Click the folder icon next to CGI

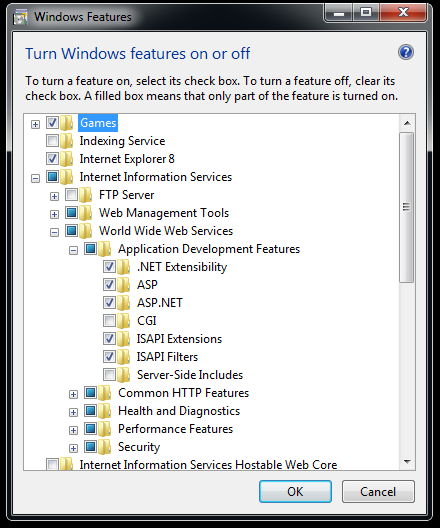124,321
